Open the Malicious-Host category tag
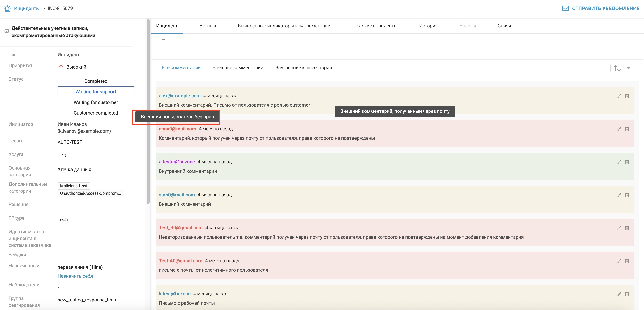The width and height of the screenshot is (644, 310). pyautogui.click(x=74, y=186)
